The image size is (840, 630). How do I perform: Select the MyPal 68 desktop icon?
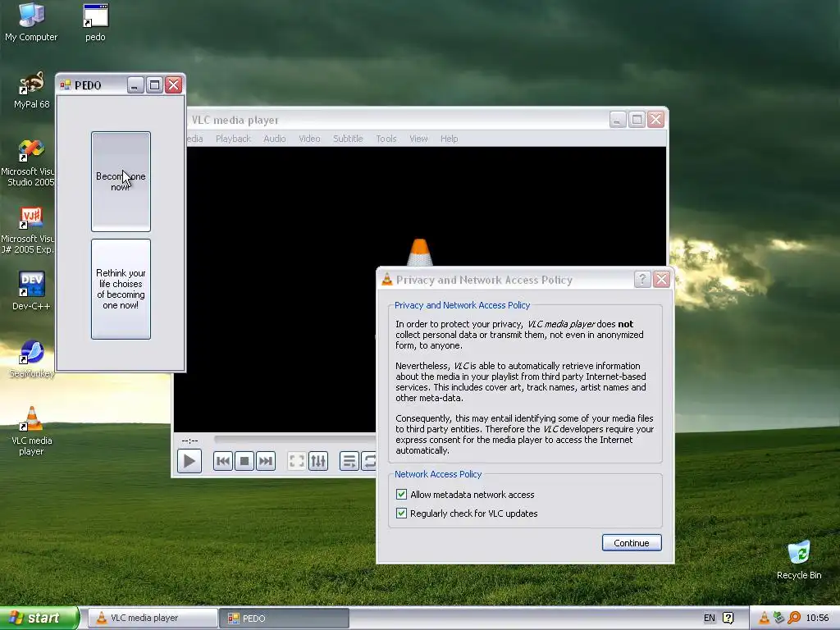(32, 90)
